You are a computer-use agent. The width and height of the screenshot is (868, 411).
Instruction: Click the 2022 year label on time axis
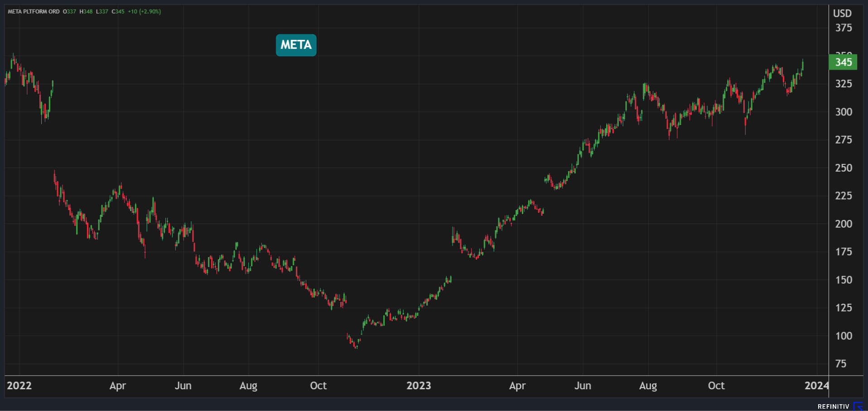point(19,386)
